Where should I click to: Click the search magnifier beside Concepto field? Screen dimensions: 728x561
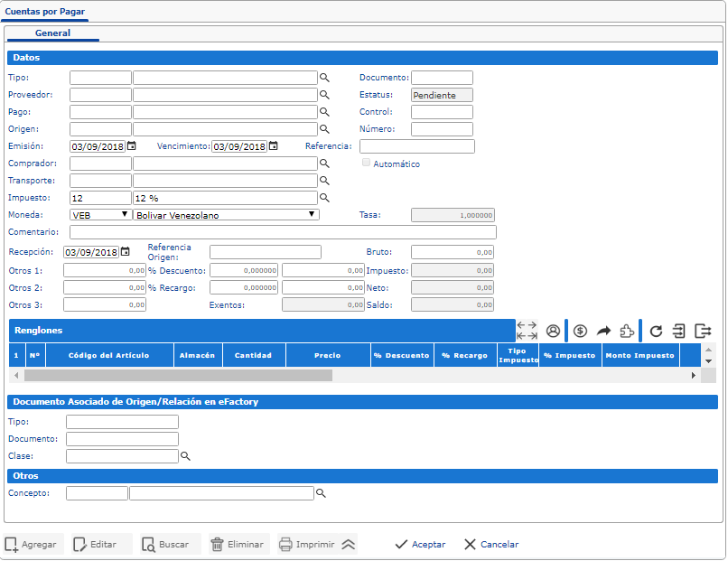coord(320,493)
